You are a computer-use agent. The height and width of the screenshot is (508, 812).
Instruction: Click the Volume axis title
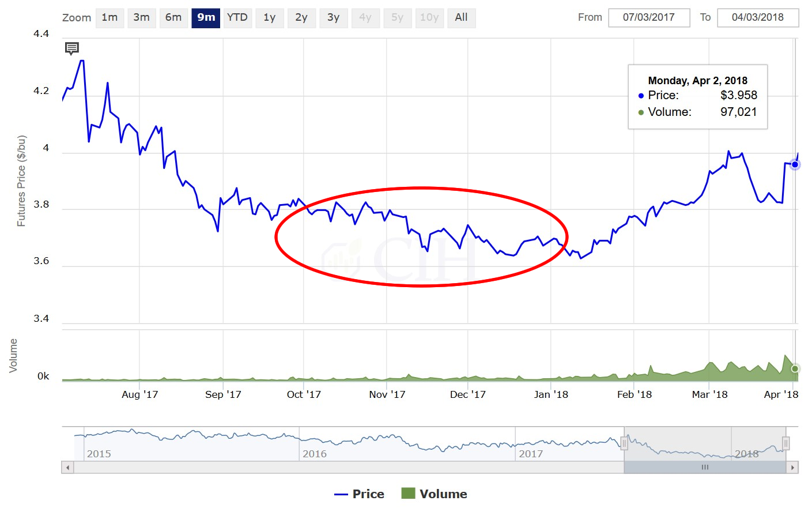13,356
